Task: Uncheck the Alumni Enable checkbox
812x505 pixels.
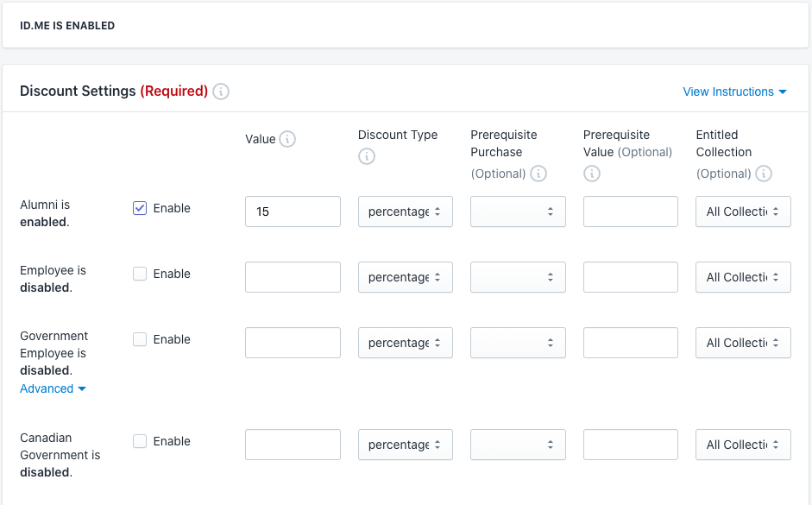Action: pos(140,208)
